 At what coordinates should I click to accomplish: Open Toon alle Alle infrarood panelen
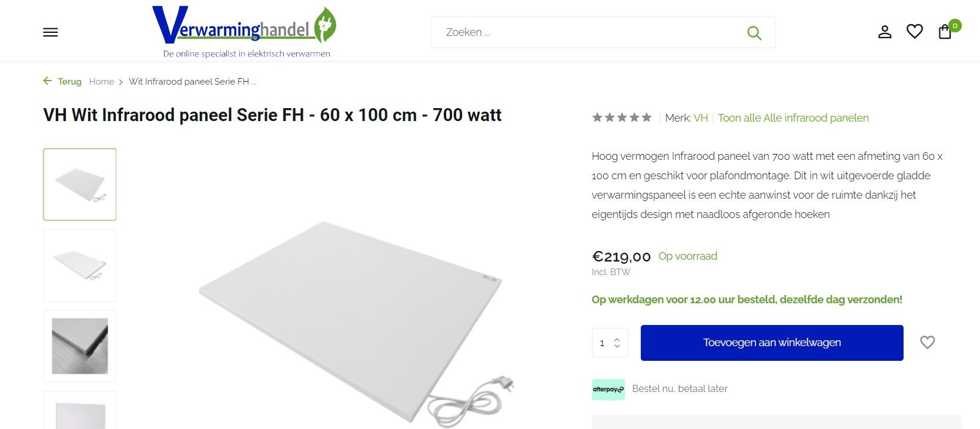793,118
